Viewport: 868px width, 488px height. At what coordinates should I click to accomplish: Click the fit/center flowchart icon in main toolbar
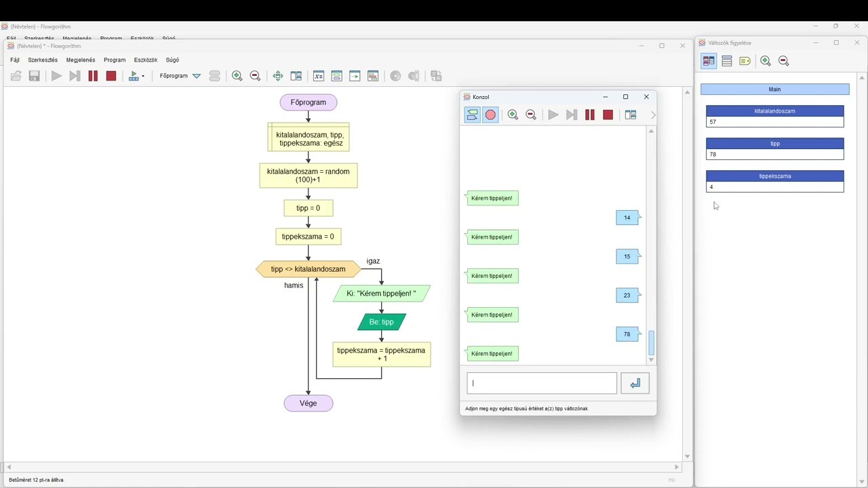click(278, 76)
